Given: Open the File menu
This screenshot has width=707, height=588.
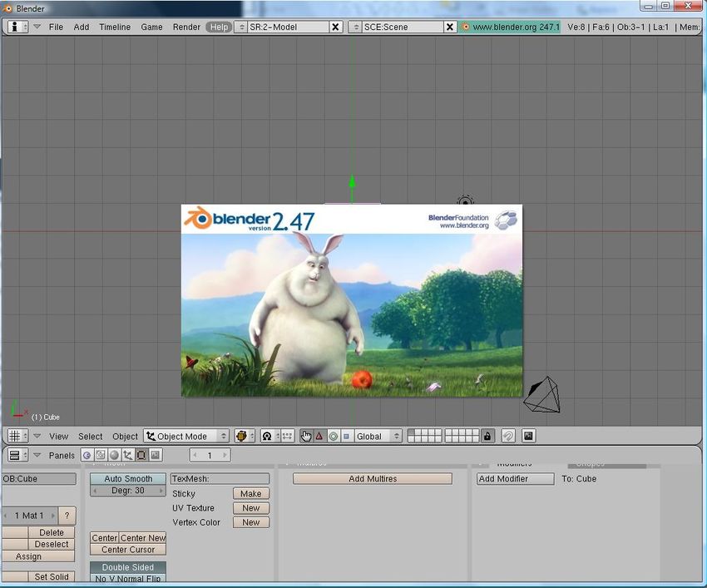Looking at the screenshot, I should click(x=56, y=27).
